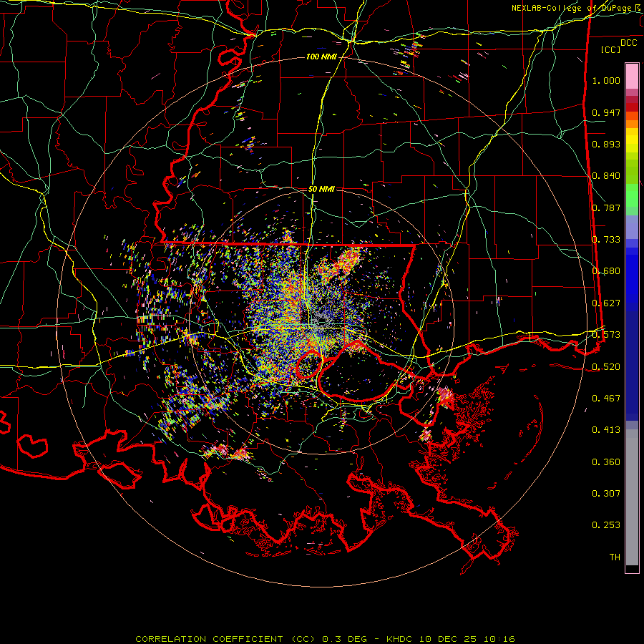Click the 0.467 scale value
Viewport: 644px width, 644px height.
tap(606, 398)
